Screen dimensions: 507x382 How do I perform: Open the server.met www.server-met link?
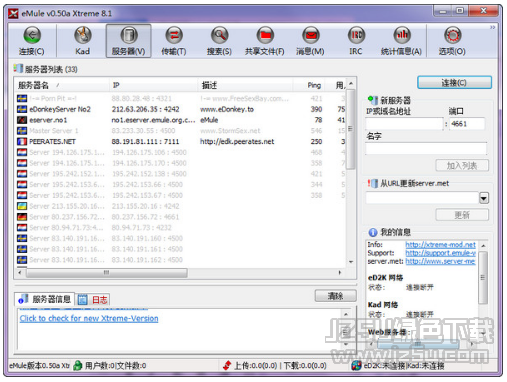440,261
